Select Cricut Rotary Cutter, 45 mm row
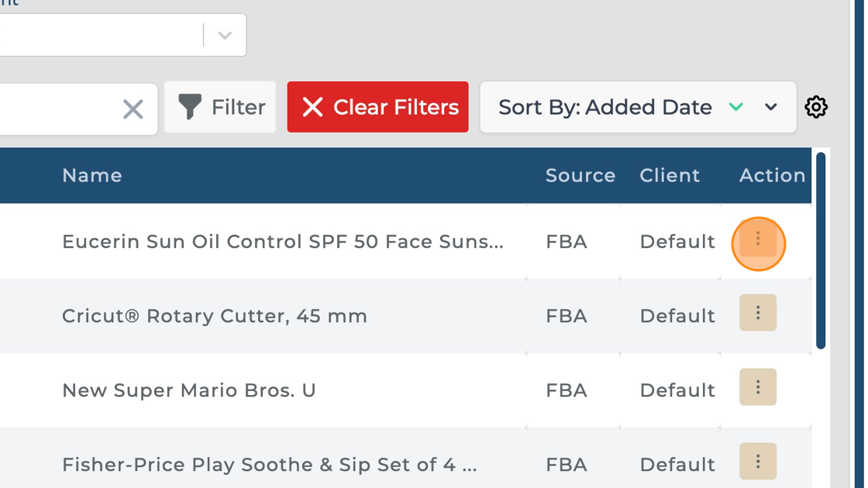Viewport: 868px width, 488px height. [215, 316]
